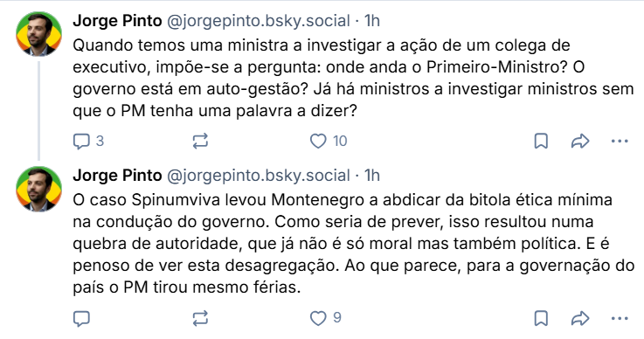
Task: Open more options for the Spinumviva post
Action: click(x=620, y=318)
